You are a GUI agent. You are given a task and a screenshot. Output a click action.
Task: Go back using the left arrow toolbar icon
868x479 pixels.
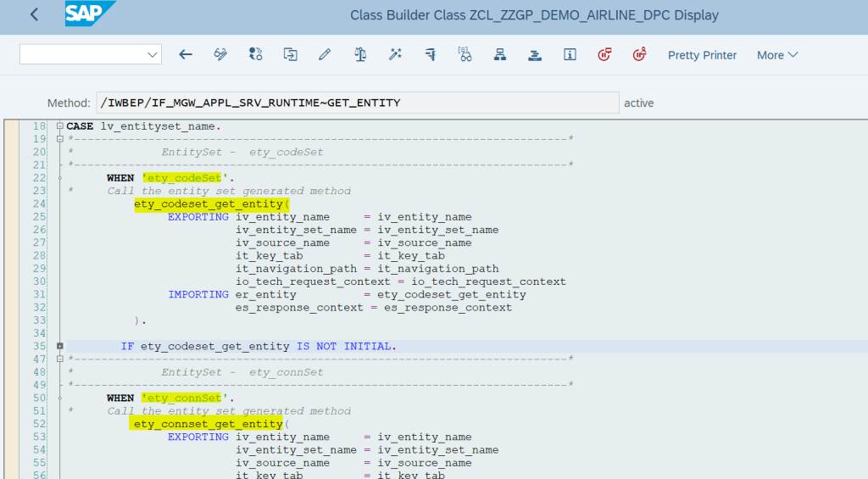(186, 54)
